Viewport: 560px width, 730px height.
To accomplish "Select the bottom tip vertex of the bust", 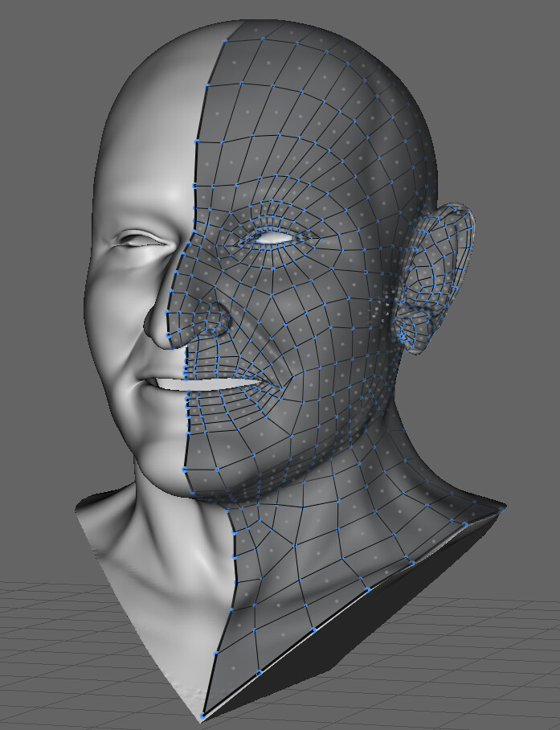I will 202,716.
